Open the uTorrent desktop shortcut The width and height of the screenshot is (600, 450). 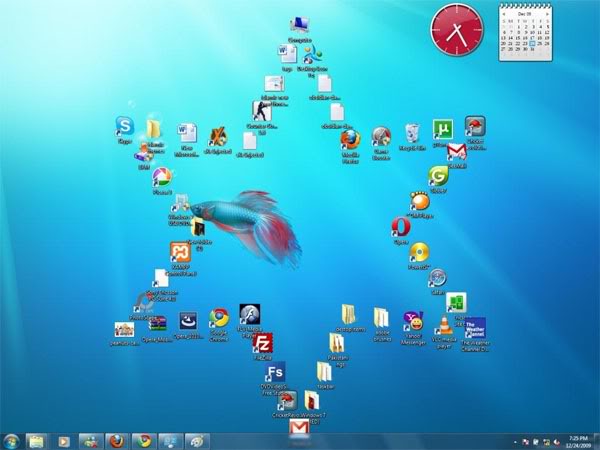(443, 130)
